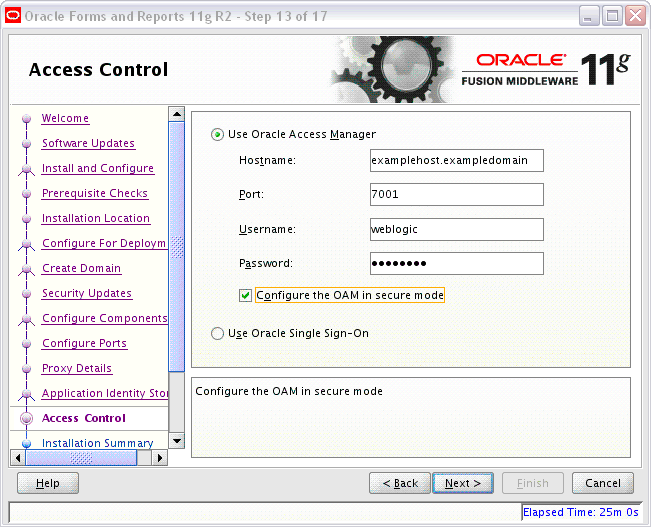Cancel the installation wizard
The width and height of the screenshot is (651, 527).
click(x=603, y=483)
